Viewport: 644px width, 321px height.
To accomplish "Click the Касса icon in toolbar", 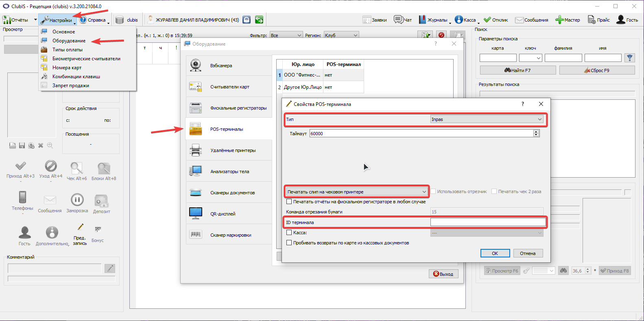I will coord(459,20).
